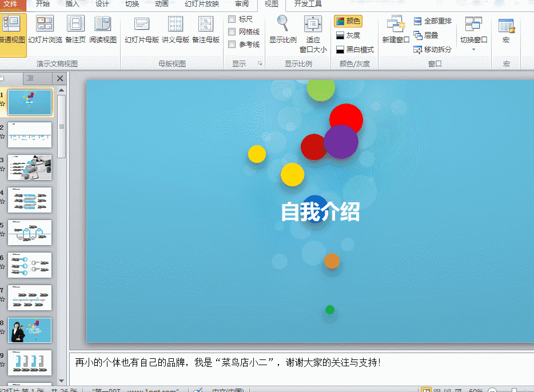Open the 讲义母版 handout master
This screenshot has height=392, width=534.
click(175, 31)
